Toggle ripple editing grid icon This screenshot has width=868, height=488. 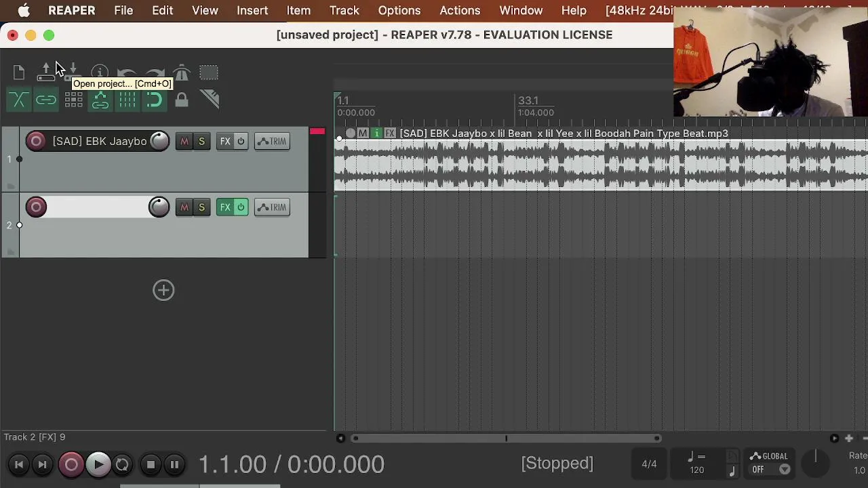73,100
